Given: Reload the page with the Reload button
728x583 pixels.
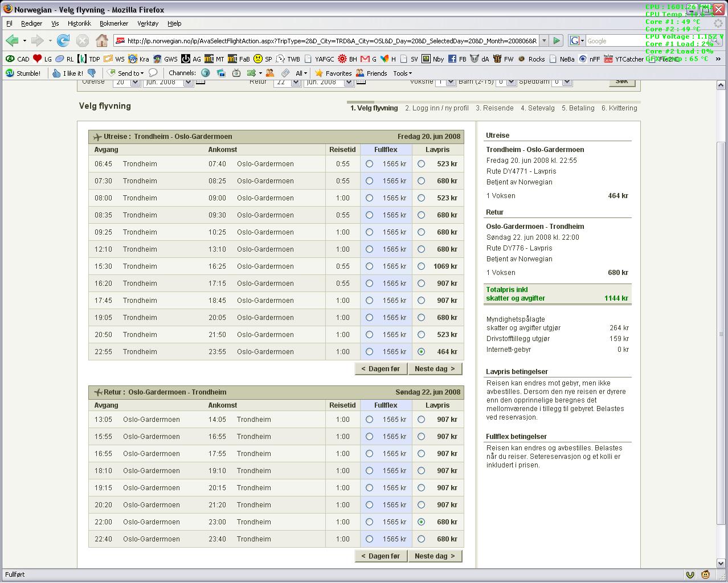Looking at the screenshot, I should point(63,40).
